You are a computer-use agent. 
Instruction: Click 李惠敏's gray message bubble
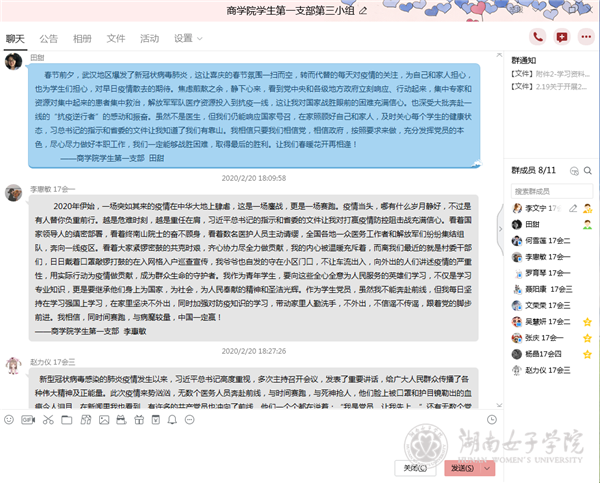pos(253,268)
